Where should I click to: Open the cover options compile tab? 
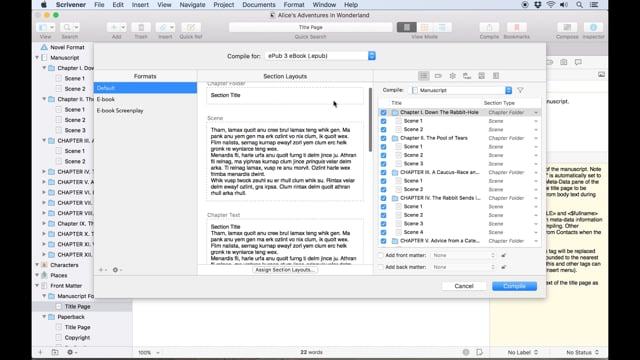pyautogui.click(x=481, y=76)
